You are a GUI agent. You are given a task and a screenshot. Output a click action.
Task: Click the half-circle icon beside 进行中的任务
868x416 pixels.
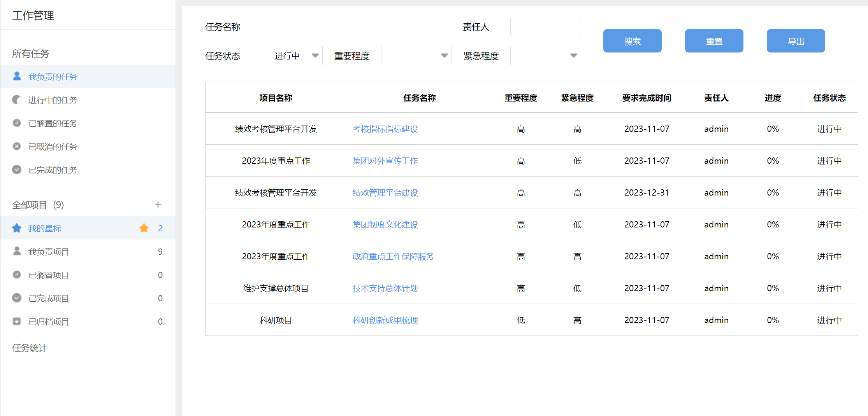click(17, 100)
